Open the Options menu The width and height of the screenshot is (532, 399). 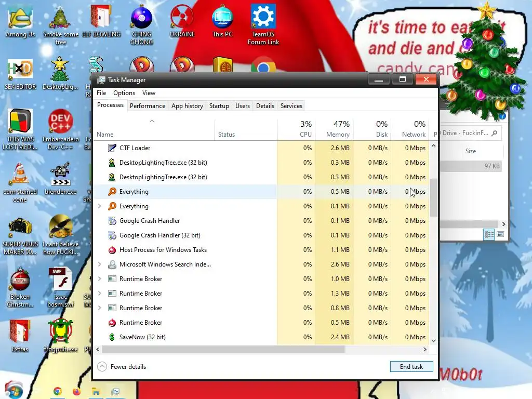click(x=124, y=93)
